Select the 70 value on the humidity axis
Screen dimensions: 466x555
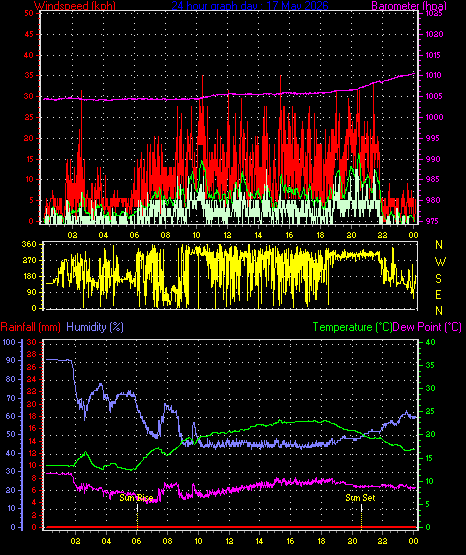pyautogui.click(x=11, y=398)
